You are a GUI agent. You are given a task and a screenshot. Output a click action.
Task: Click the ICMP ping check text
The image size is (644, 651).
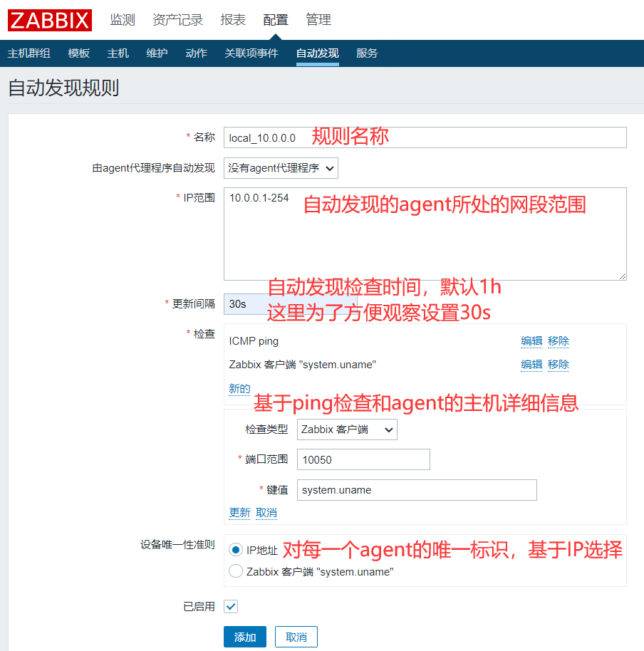coord(254,341)
